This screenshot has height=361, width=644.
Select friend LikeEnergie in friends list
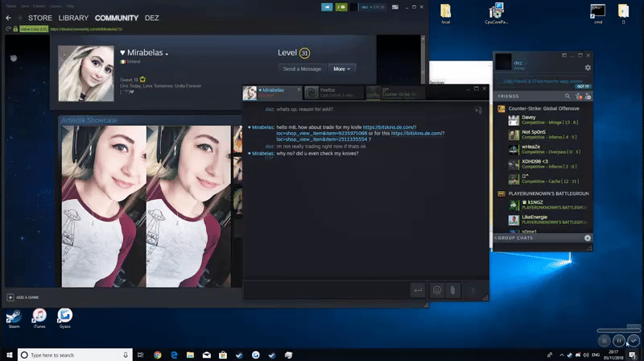click(550, 219)
